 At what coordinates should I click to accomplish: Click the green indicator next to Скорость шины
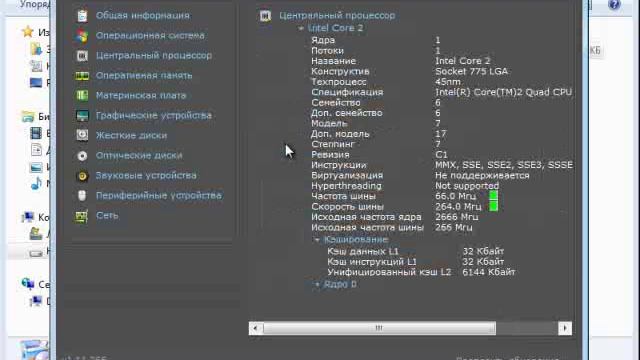493,206
